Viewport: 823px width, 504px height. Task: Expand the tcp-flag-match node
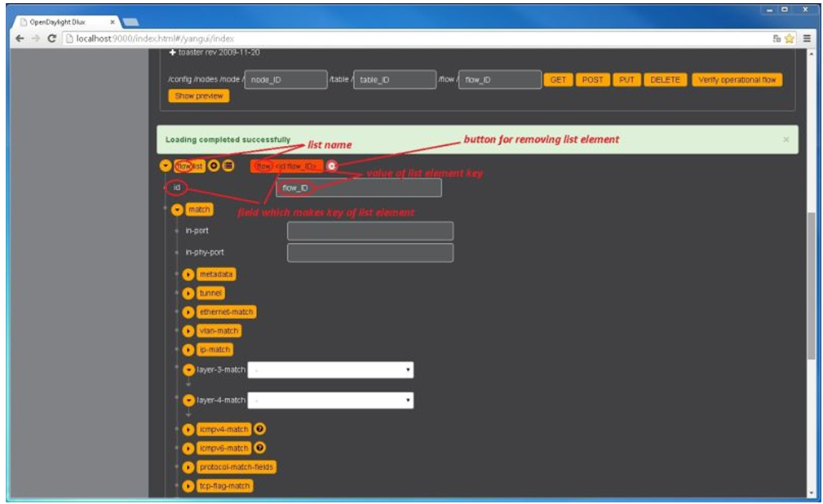click(188, 487)
